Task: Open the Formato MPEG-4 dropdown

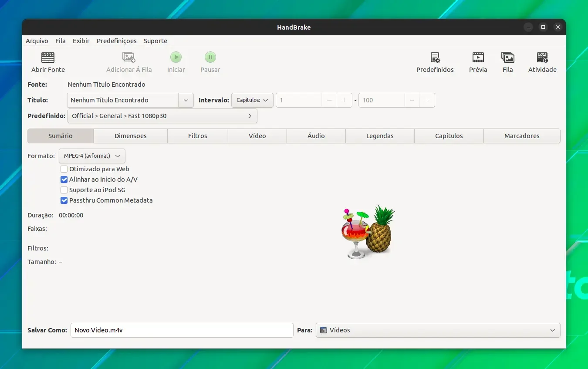Action: tap(92, 156)
